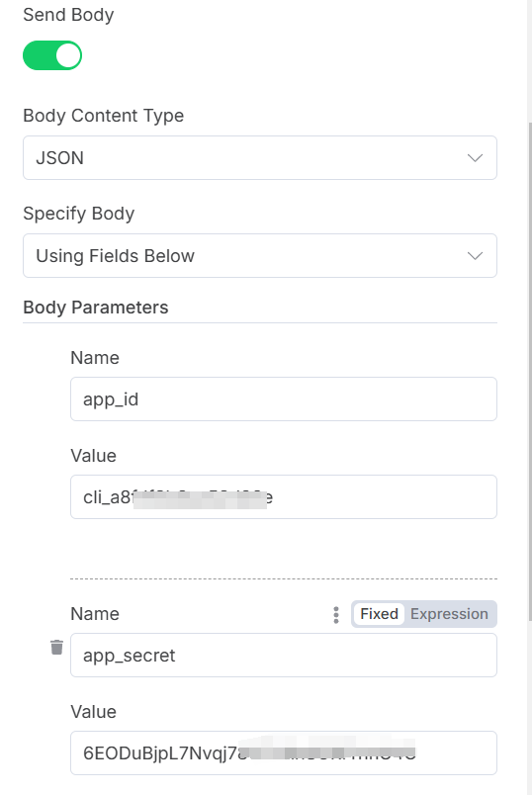Toggle the Send Body switch off
Viewport: 532px width, 795px height.
(x=52, y=55)
